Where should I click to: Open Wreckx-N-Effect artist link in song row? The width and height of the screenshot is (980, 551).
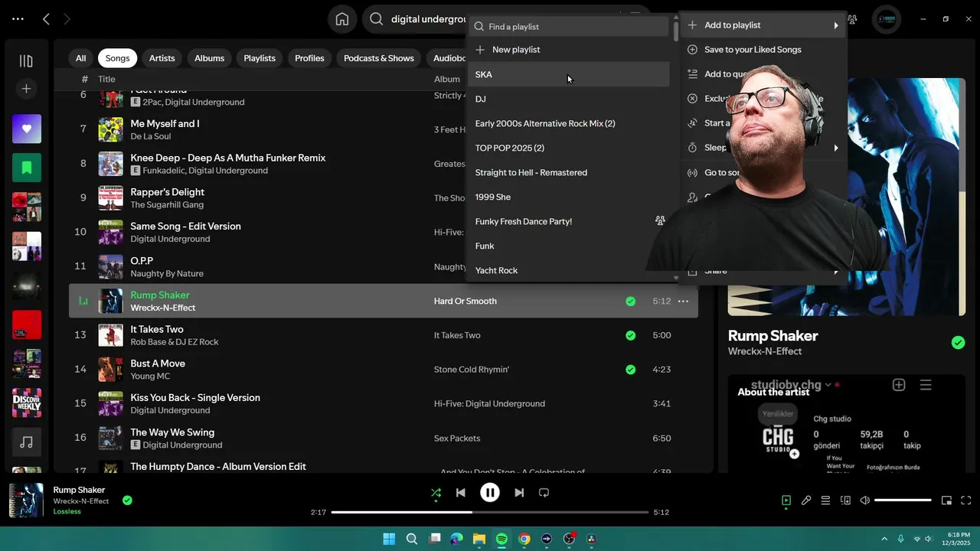pos(163,308)
